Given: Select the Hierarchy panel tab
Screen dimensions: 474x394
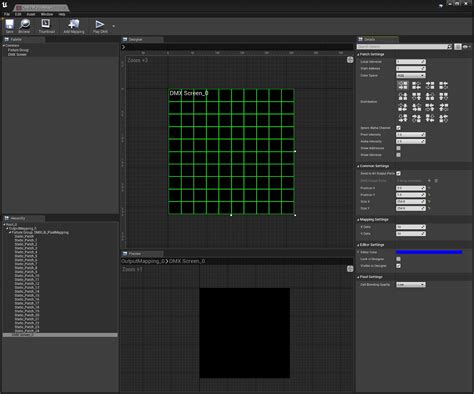Looking at the screenshot, I should 24,218.
